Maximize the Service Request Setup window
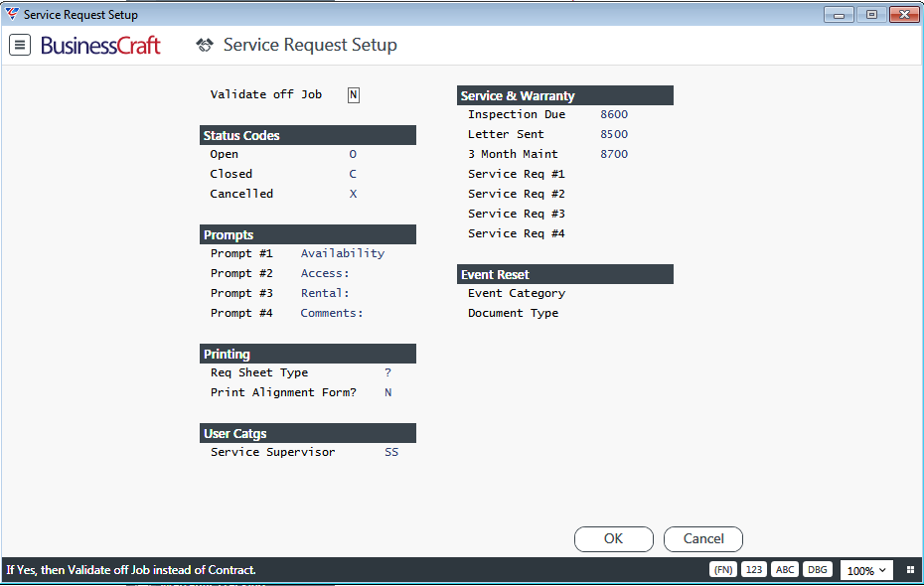Image resolution: width=924 pixels, height=586 pixels. [x=871, y=15]
